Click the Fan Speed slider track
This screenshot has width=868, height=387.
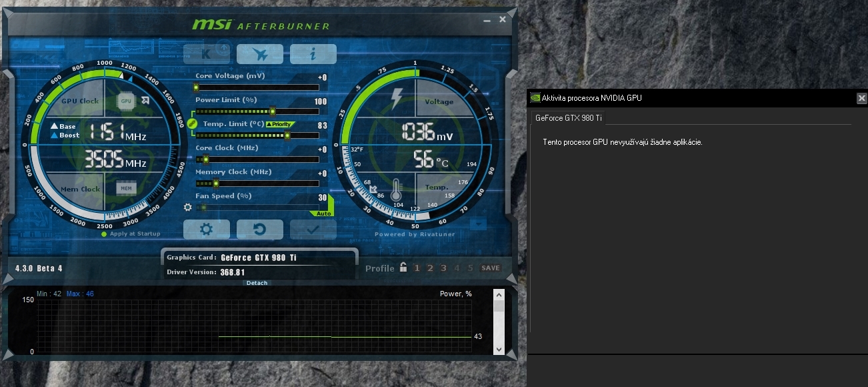[257, 208]
